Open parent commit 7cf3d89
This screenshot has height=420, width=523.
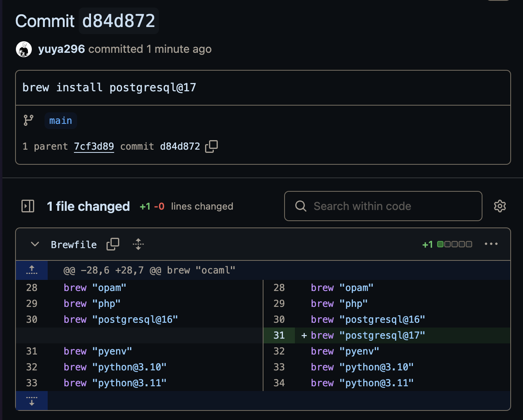[94, 146]
